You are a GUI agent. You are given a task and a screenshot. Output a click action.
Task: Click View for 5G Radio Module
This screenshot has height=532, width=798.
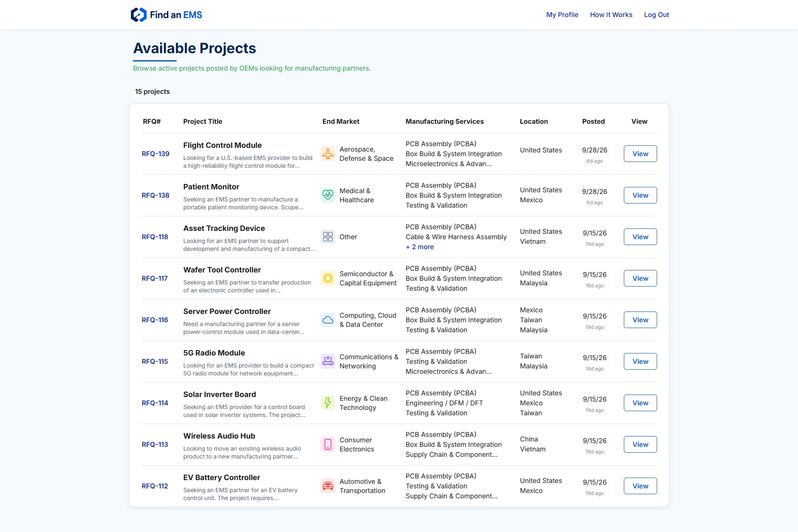[x=640, y=361]
